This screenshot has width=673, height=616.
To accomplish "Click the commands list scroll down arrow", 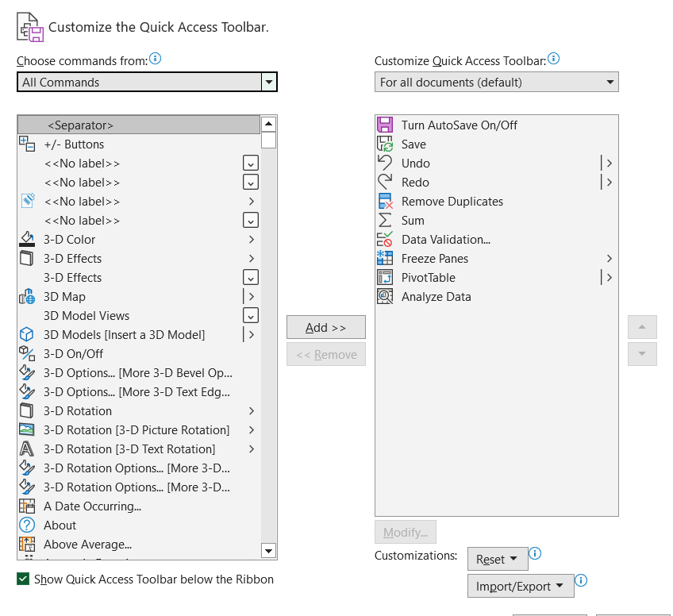I will (x=269, y=551).
